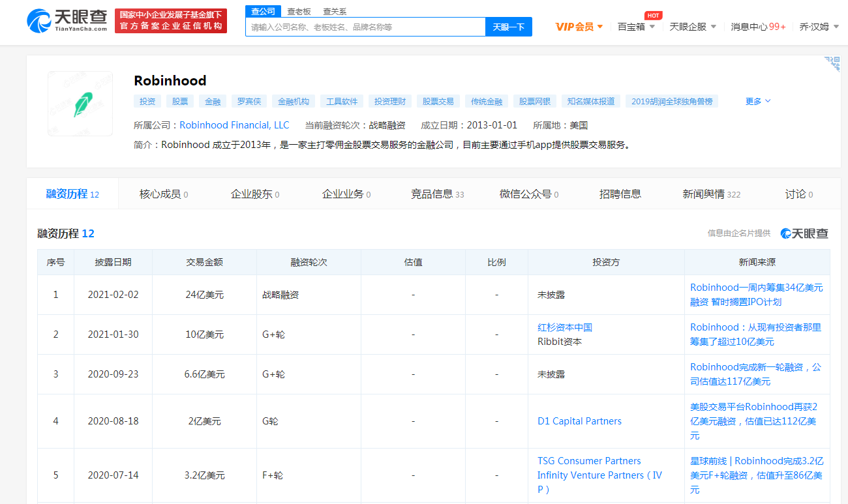Image resolution: width=848 pixels, height=504 pixels.
Task: Open news link 估值已达112亿美元
Action: [x=754, y=421]
